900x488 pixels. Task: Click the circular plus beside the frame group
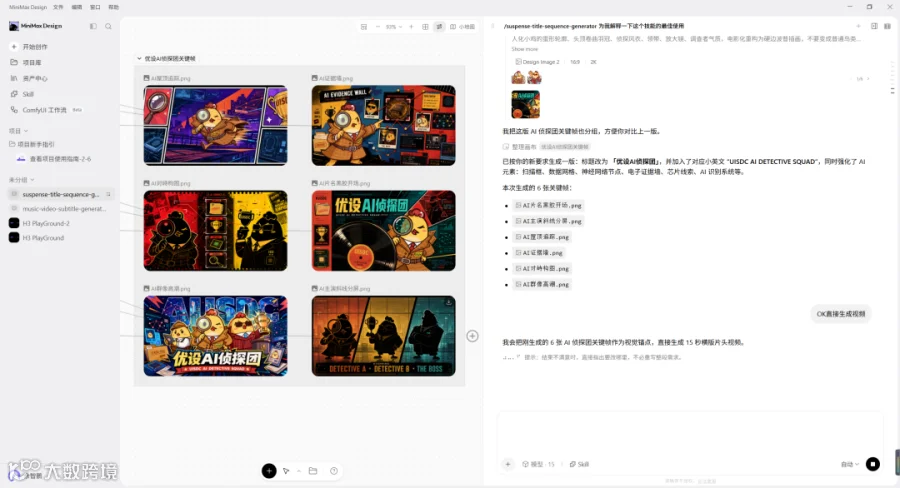472,336
